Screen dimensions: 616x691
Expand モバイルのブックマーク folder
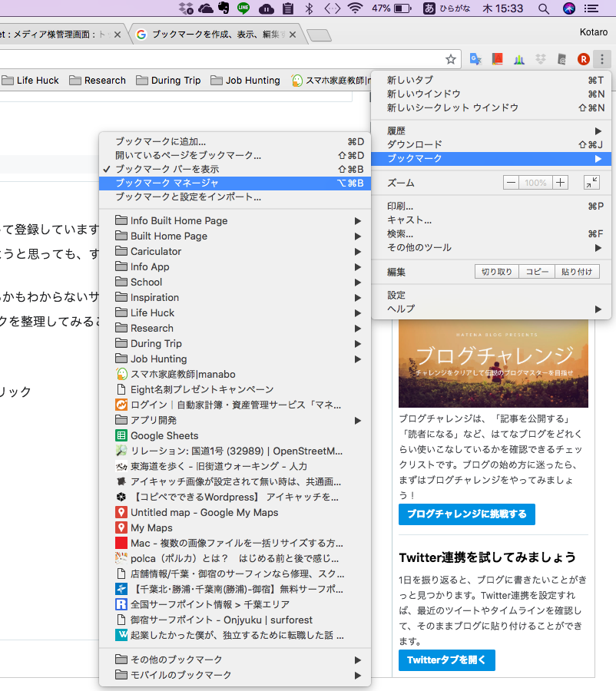(x=235, y=675)
